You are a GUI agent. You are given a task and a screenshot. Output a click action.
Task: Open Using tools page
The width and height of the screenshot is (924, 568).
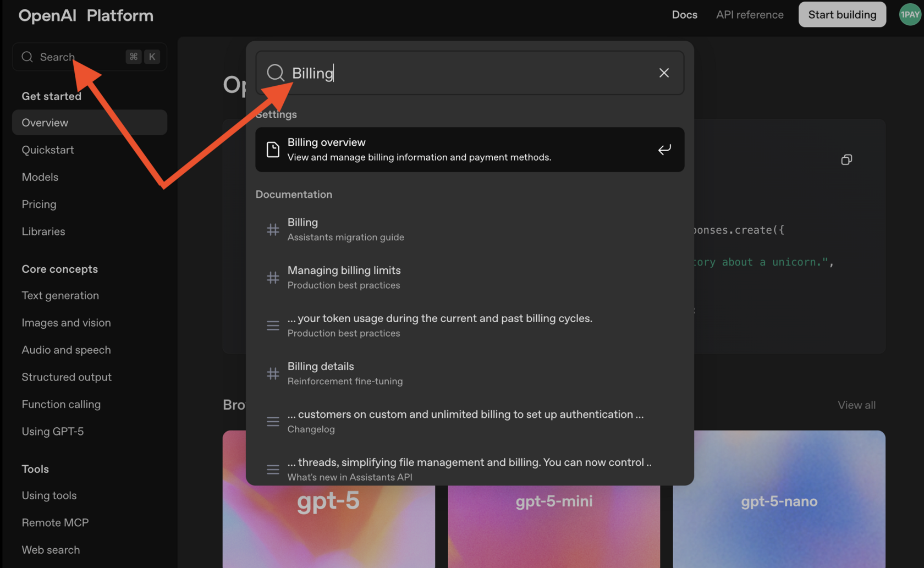[49, 495]
